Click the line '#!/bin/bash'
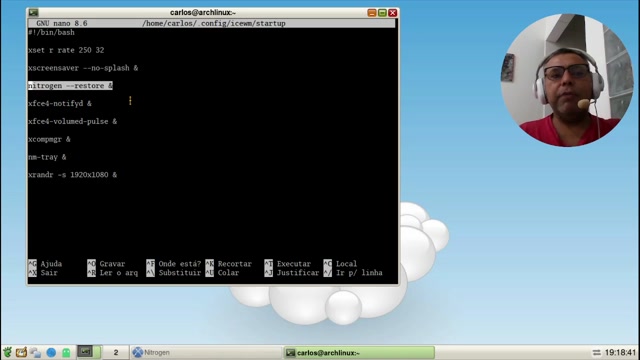Viewport: 640px width, 360px height. 51,32
